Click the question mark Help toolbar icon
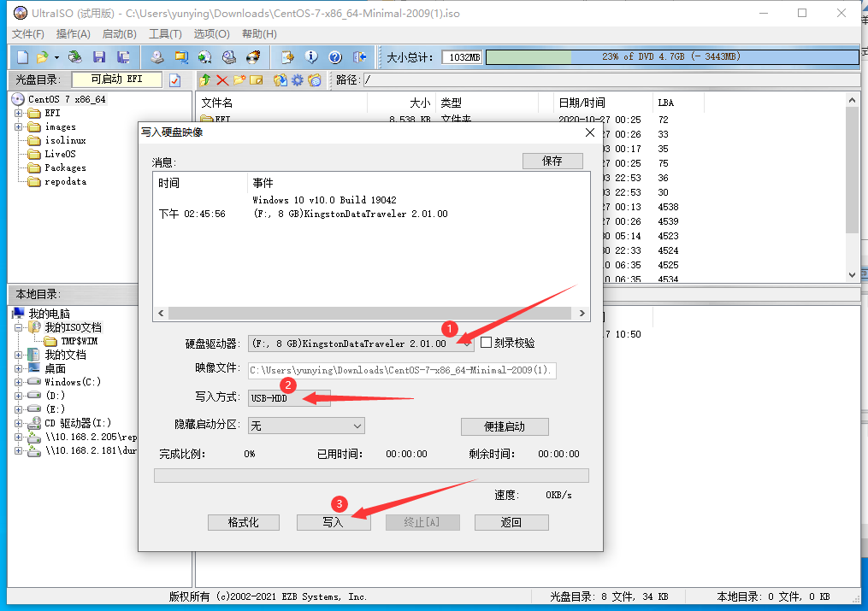 (335, 57)
